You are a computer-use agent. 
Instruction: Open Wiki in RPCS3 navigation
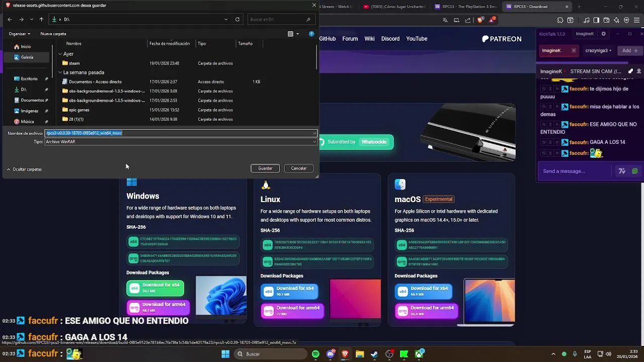point(370,39)
